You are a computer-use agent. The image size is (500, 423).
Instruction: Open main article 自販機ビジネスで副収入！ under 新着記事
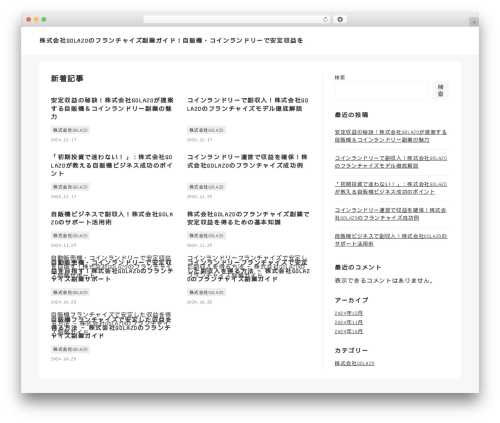(x=112, y=218)
